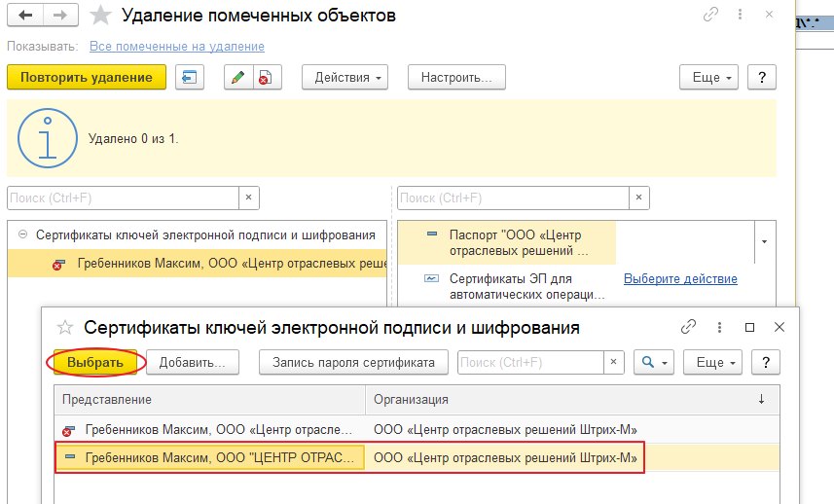Open the Все помеченные на удаление link
The height and width of the screenshot is (504, 834).
176,47
